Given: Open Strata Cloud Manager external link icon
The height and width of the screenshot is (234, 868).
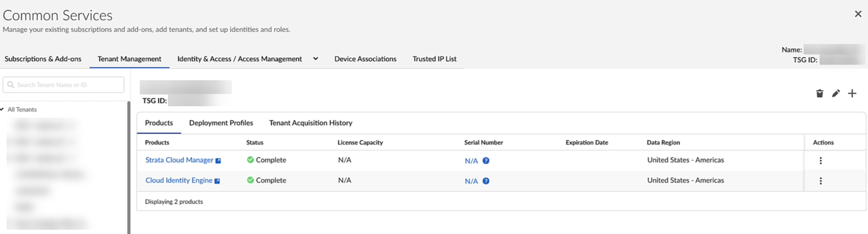Looking at the screenshot, I should point(218,160).
